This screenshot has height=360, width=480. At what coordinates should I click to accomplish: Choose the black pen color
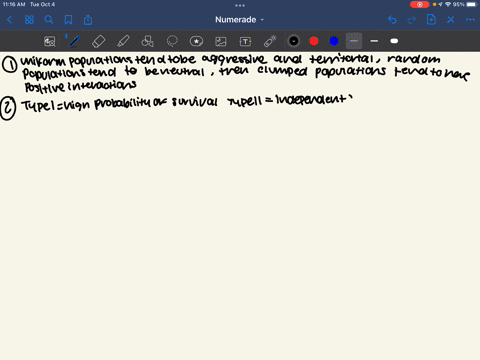[x=294, y=41]
